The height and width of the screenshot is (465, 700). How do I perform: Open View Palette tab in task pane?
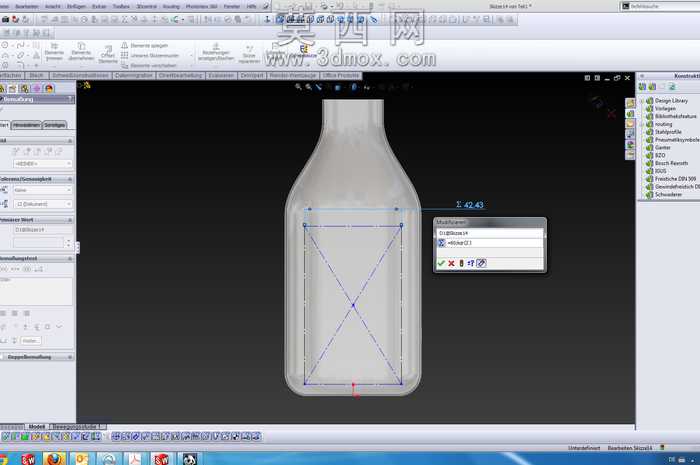click(630, 134)
